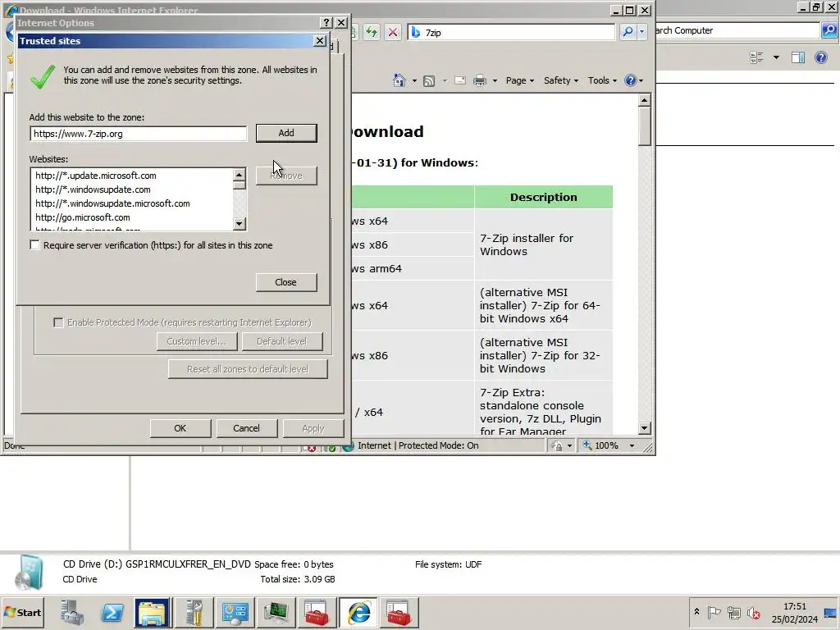Click the Search Computer field in Explorer window

click(x=737, y=30)
